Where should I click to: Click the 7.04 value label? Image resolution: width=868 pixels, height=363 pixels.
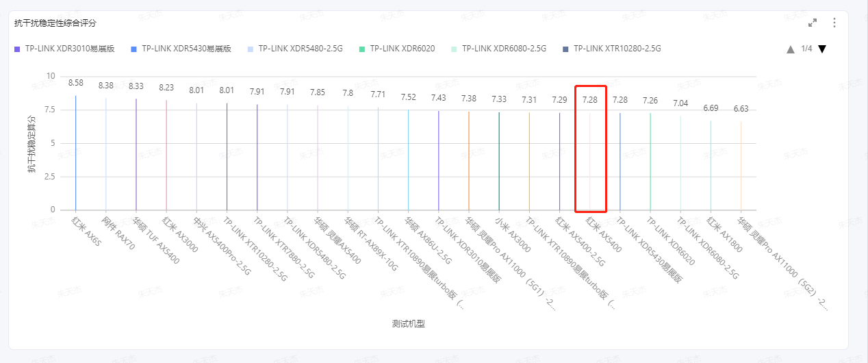(680, 103)
